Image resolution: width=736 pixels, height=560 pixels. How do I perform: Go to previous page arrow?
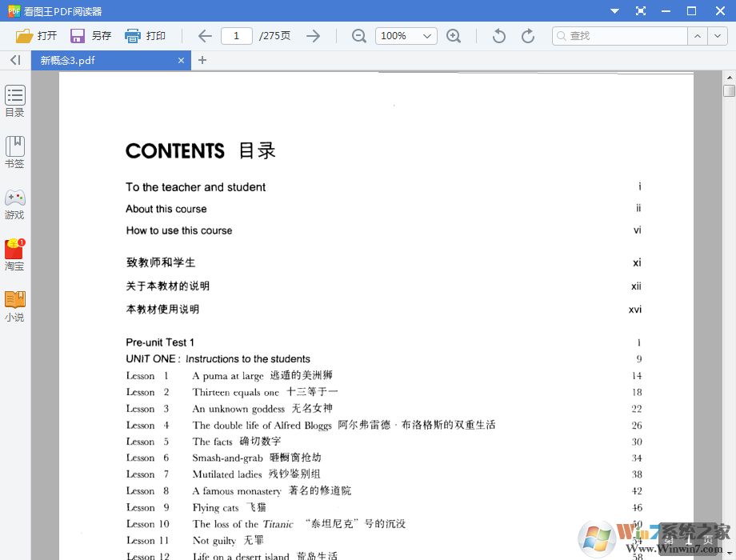point(205,36)
